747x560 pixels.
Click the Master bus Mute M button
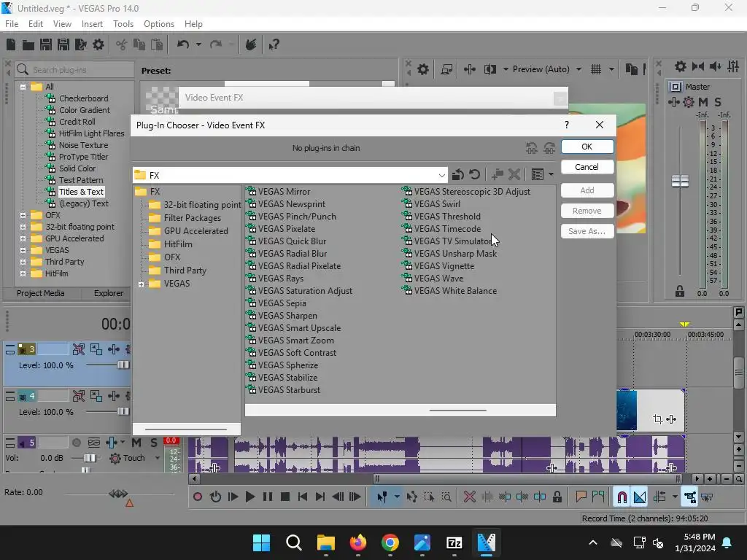click(x=703, y=102)
